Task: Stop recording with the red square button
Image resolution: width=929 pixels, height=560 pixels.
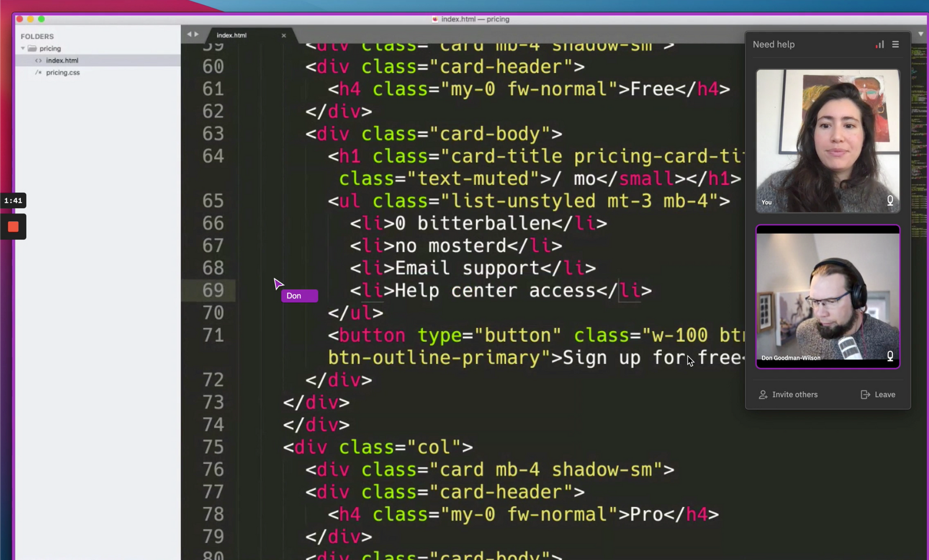Action: click(13, 227)
